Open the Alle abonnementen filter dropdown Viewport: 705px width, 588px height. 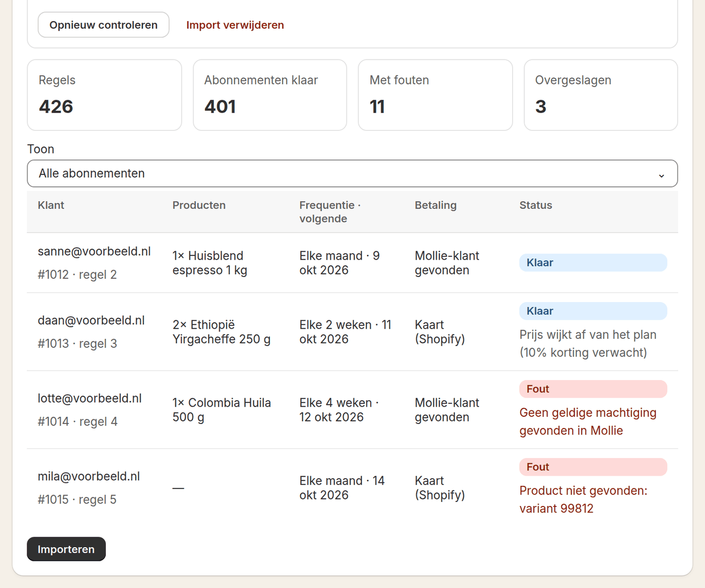click(352, 173)
